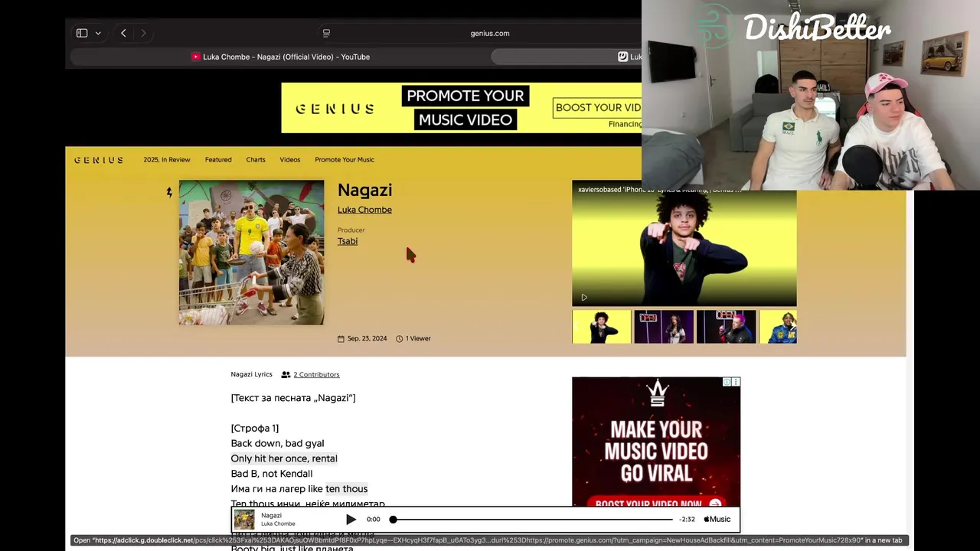Click the mini player album art thumbnail

pos(244,520)
